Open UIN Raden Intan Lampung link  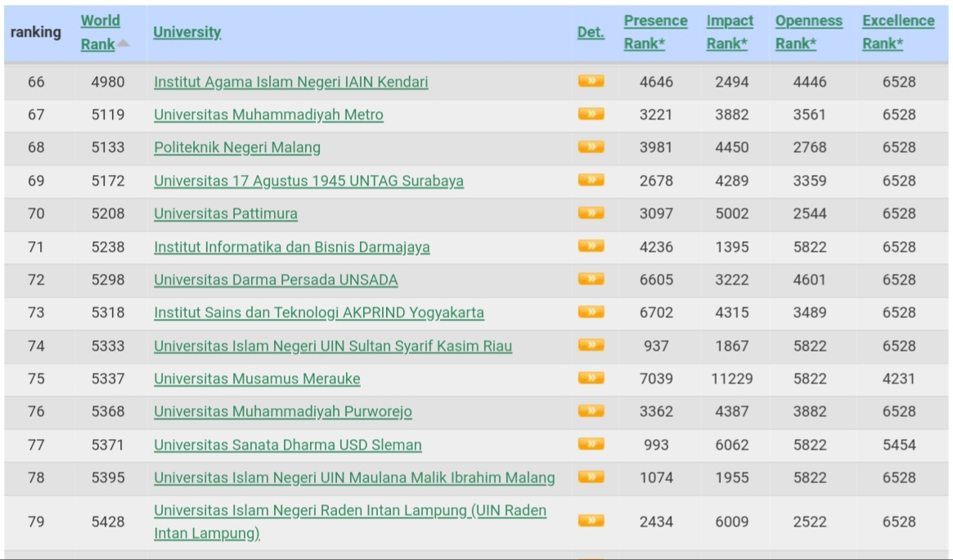click(349, 521)
